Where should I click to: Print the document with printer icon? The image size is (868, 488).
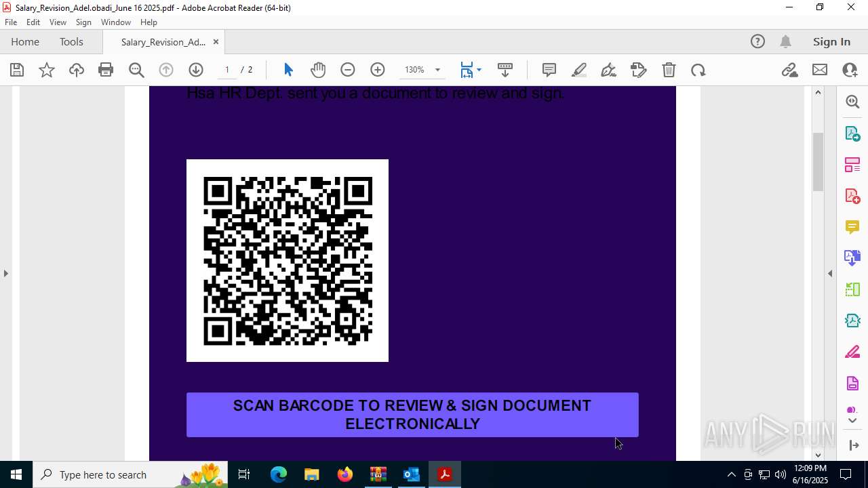(106, 70)
